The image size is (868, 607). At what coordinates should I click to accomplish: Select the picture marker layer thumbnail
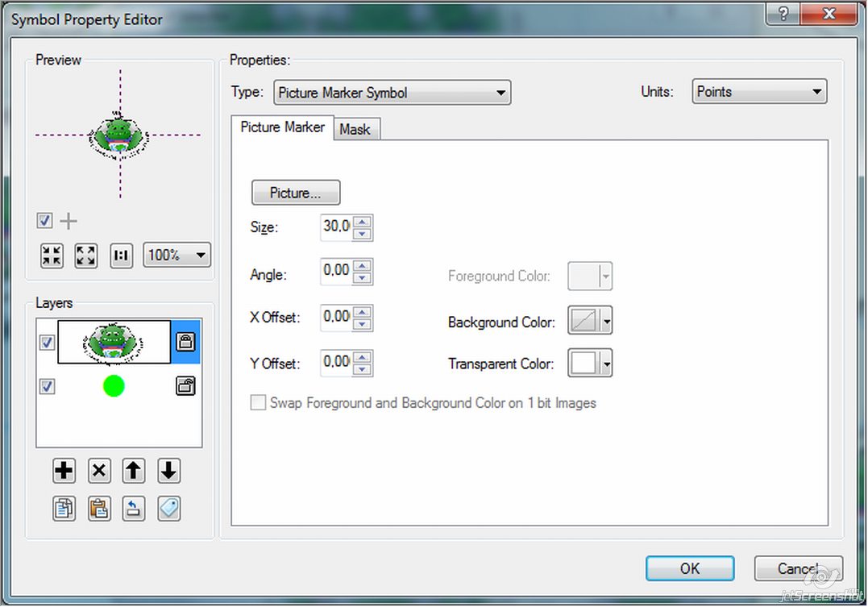coord(114,343)
